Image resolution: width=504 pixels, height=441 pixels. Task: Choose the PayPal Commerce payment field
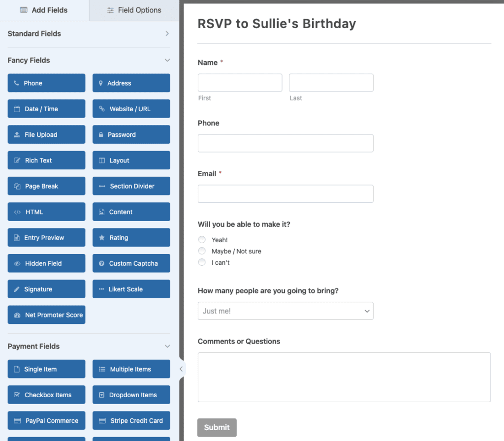[46, 420]
